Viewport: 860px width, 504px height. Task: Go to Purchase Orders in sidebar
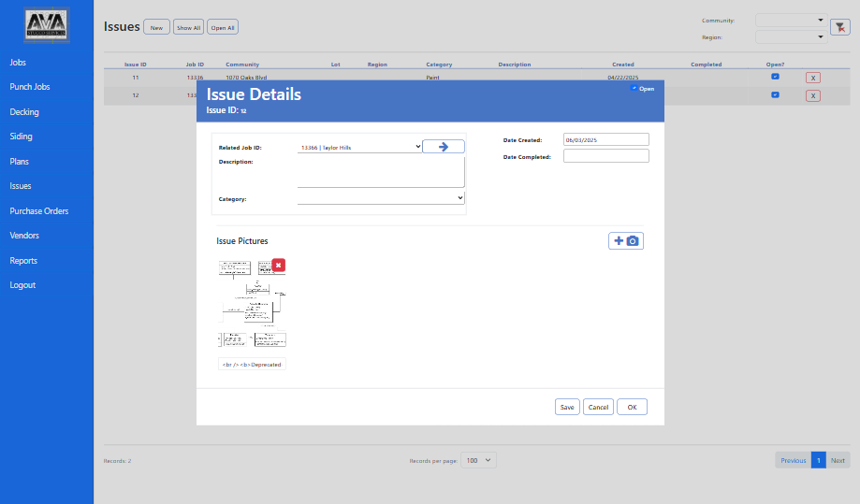pyautogui.click(x=39, y=211)
